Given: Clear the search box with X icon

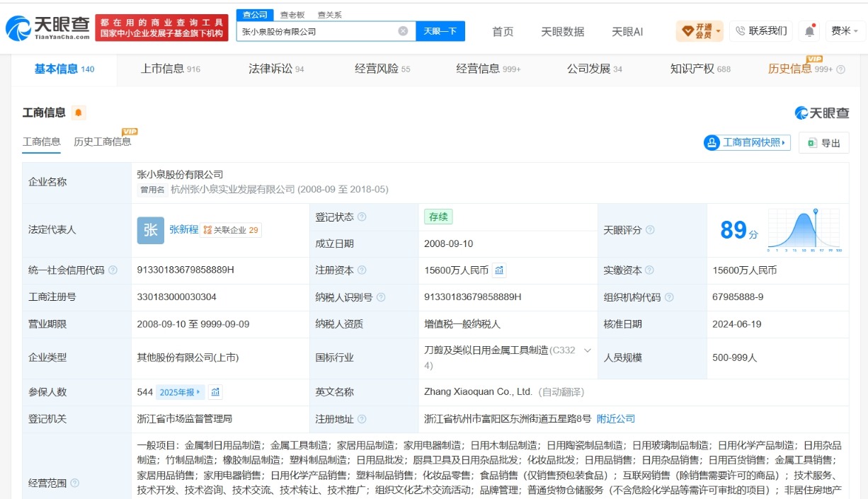Looking at the screenshot, I should pos(403,31).
